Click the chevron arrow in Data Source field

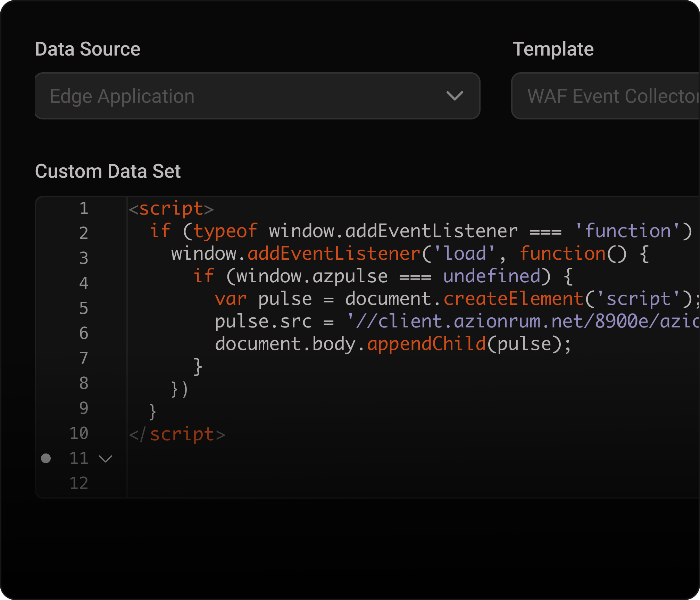coord(455,96)
